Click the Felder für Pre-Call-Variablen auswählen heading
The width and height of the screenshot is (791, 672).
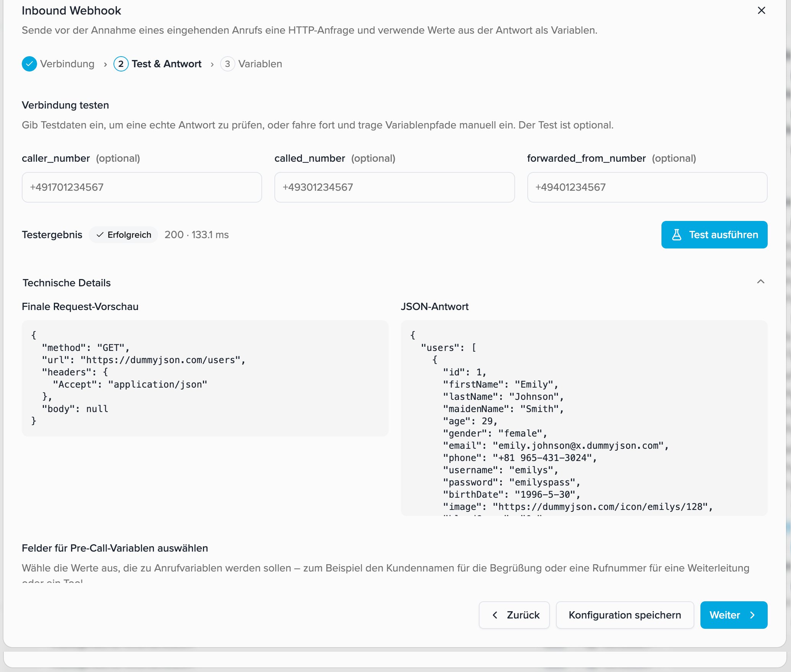115,548
